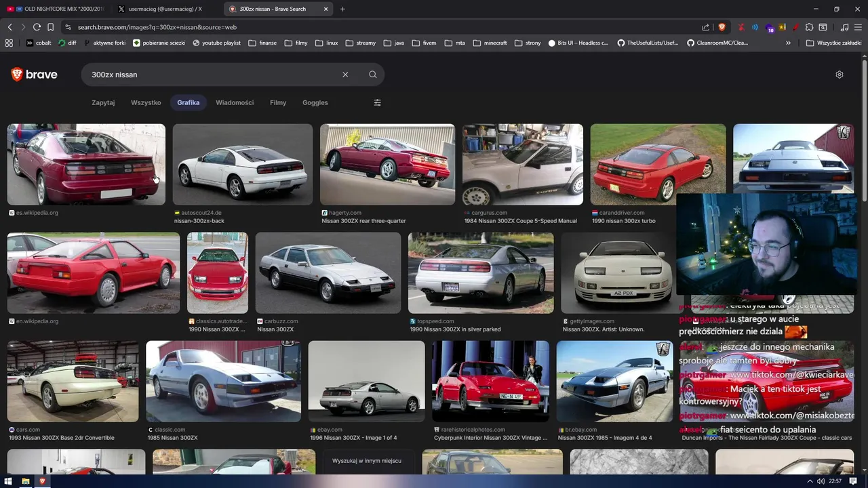Bookmark this page with the bookmark icon

[50, 27]
